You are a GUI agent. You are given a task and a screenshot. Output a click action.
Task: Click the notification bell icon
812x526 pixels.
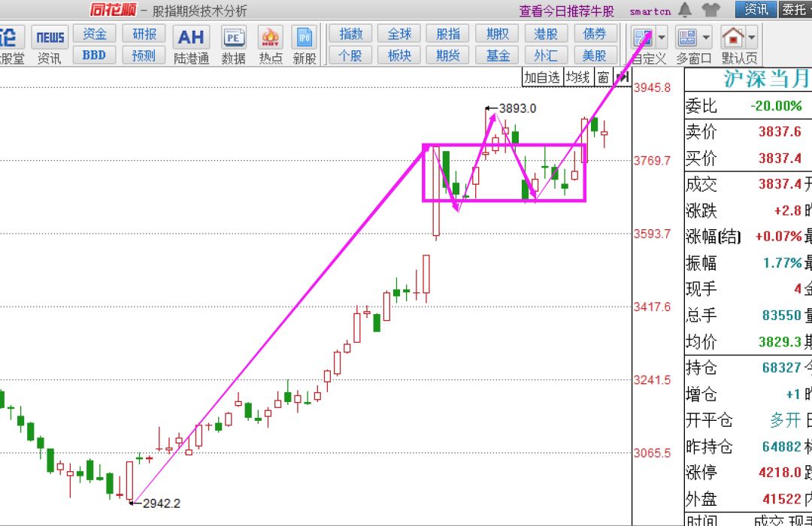(x=685, y=11)
